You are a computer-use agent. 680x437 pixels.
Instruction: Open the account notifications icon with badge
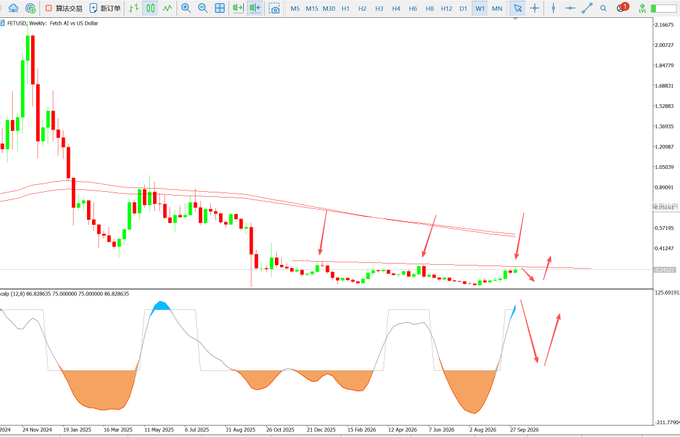[x=623, y=7]
